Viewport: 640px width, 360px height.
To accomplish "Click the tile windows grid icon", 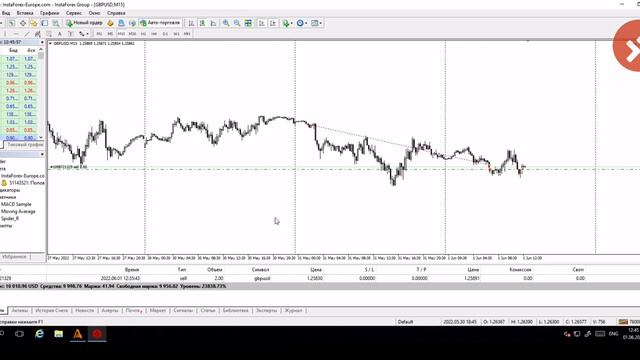I will (248, 23).
